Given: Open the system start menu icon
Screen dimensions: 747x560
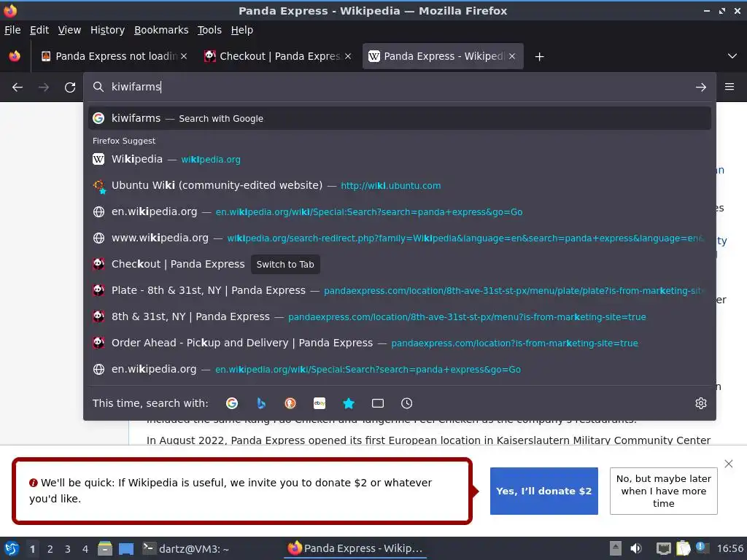Looking at the screenshot, I should (12, 548).
